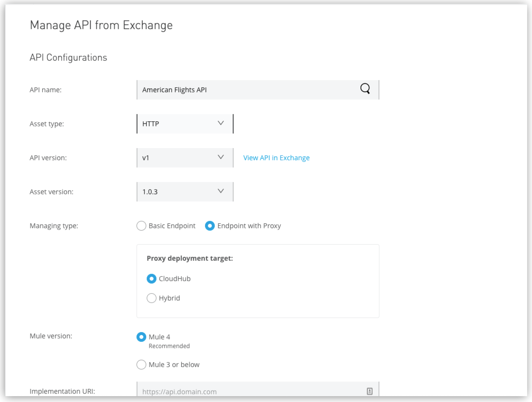Select Mule 4 as the Mule version

(x=141, y=337)
